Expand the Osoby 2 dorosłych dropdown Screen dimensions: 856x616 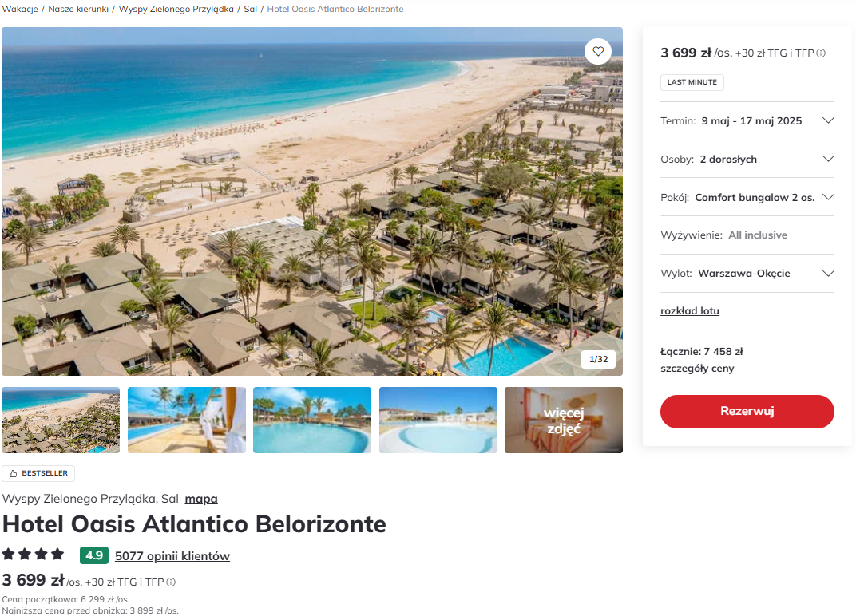[x=747, y=159]
